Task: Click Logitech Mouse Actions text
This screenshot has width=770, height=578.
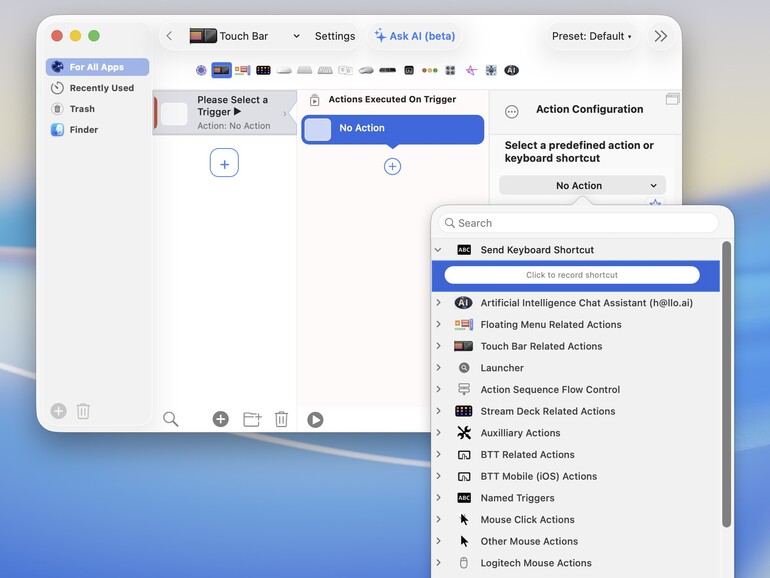Action: [x=536, y=563]
